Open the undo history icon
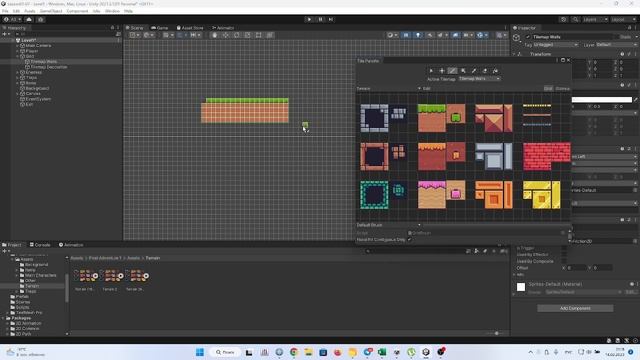Screen dimensions: 640x360 (x=564, y=19)
